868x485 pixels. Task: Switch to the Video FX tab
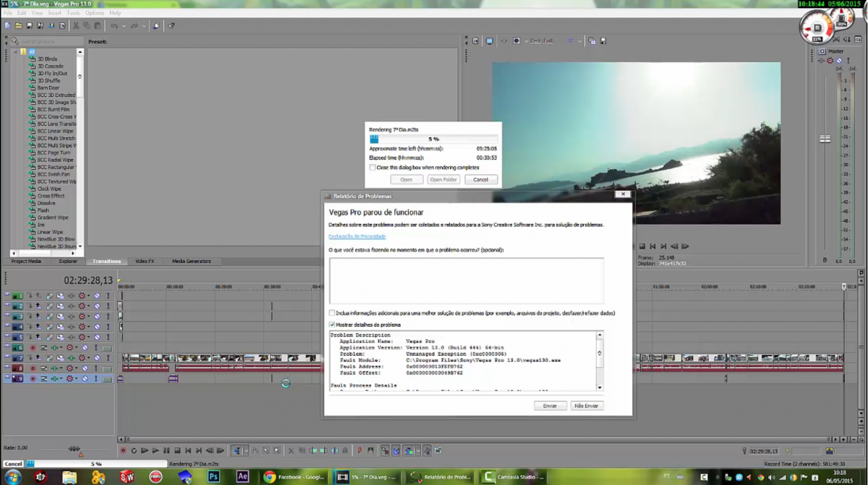tap(145, 261)
